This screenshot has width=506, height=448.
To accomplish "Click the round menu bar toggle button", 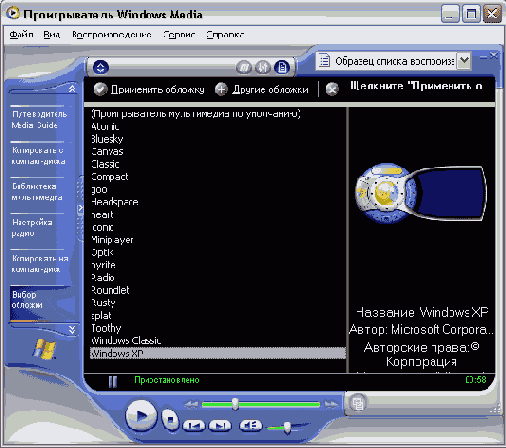I will (101, 68).
